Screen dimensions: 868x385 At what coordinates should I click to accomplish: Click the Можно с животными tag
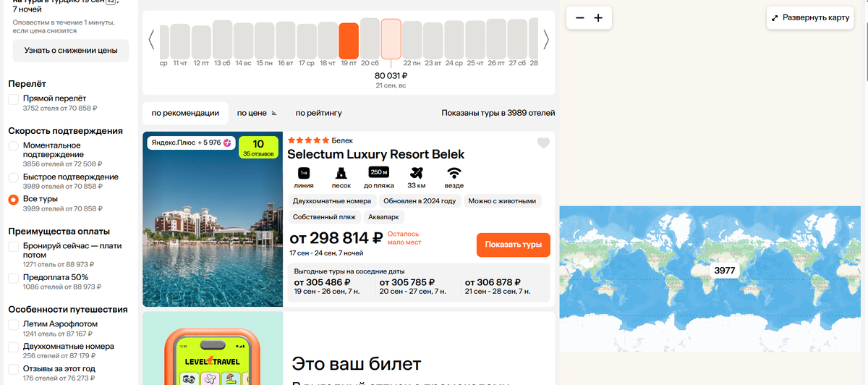pos(502,201)
